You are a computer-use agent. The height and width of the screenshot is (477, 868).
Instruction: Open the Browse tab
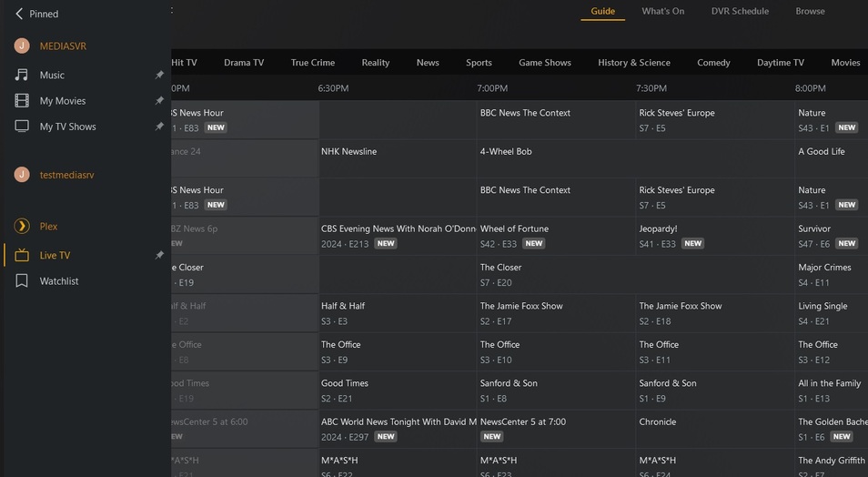point(810,11)
